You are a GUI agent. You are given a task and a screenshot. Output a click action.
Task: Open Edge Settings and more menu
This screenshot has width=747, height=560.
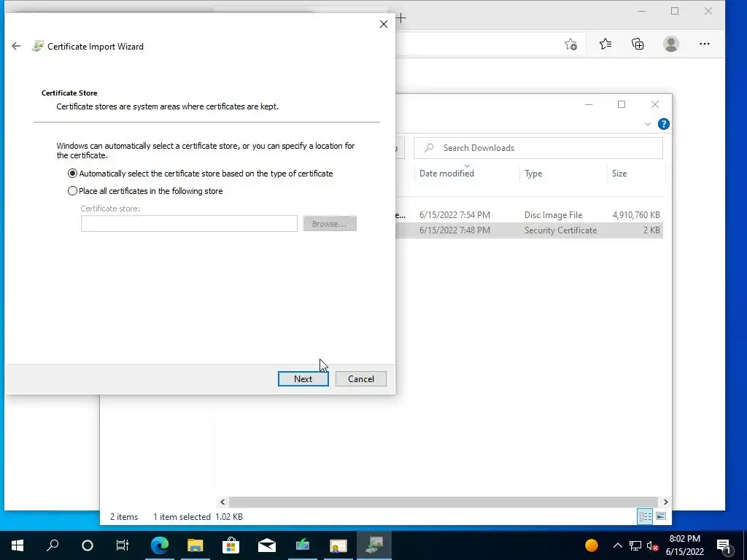705,44
